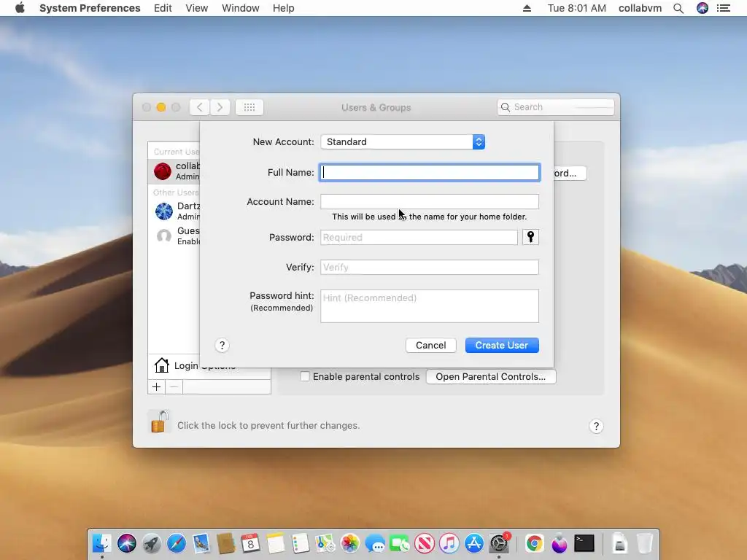The height and width of the screenshot is (560, 747).
Task: Open the Apple menu
Action: coord(20,8)
